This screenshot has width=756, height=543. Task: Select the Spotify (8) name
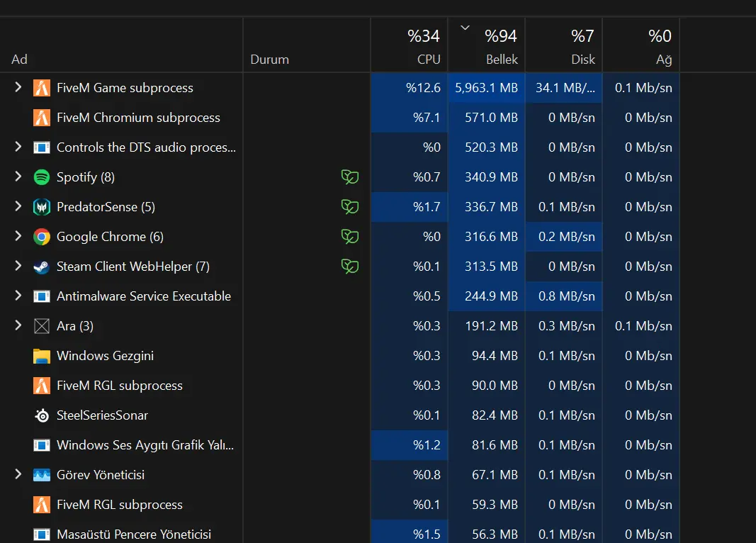(x=86, y=177)
